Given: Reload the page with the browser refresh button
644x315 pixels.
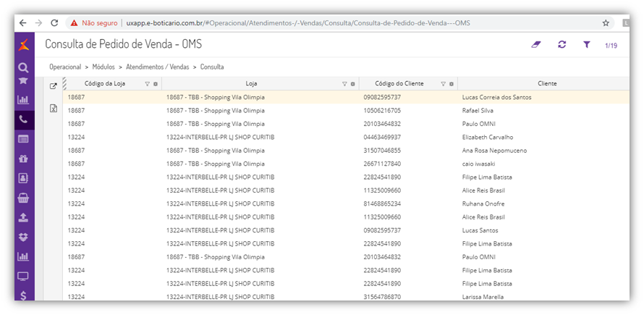Looking at the screenshot, I should click(x=54, y=23).
